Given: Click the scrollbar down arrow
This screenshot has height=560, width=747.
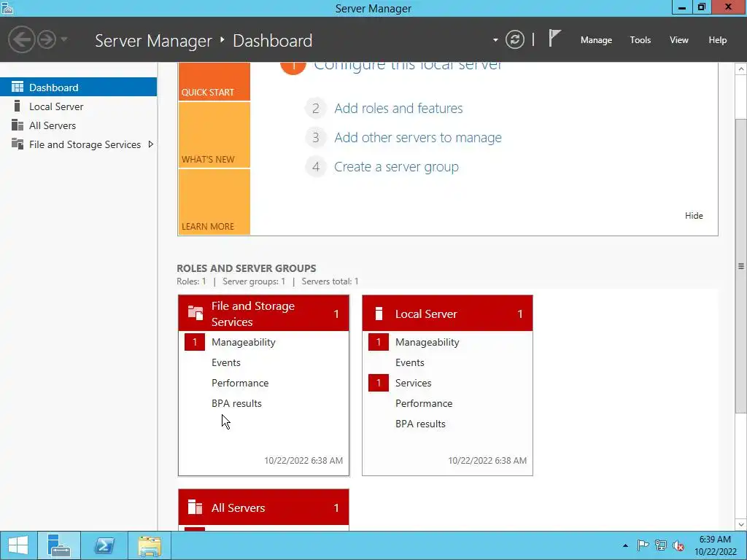Looking at the screenshot, I should point(741,524).
